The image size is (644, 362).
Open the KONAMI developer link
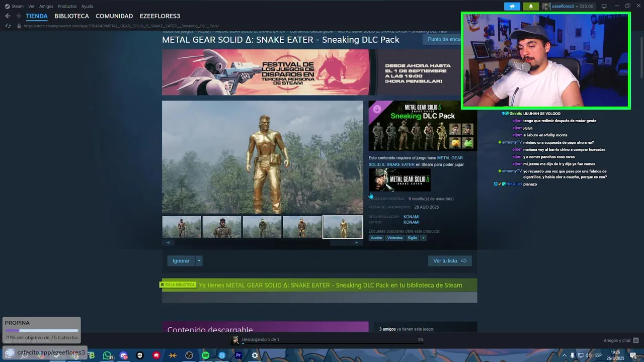(411, 217)
